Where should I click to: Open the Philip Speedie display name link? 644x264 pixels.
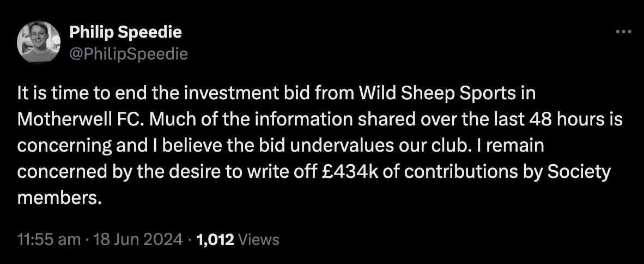126,32
